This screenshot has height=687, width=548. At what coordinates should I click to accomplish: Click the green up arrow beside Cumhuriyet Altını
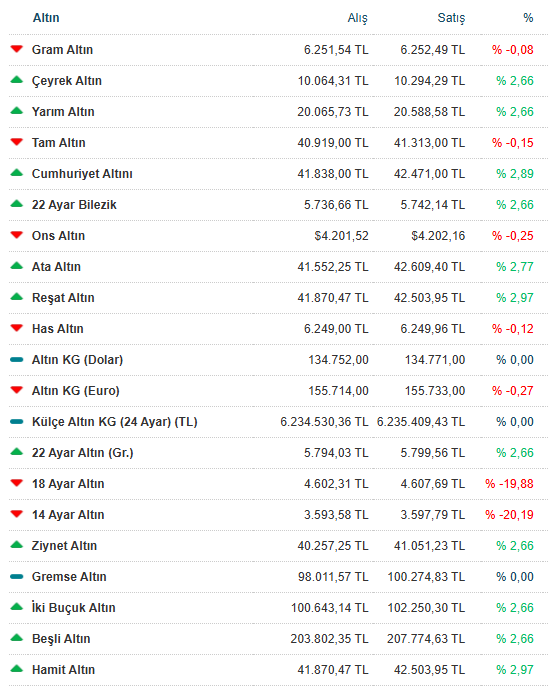[17, 173]
